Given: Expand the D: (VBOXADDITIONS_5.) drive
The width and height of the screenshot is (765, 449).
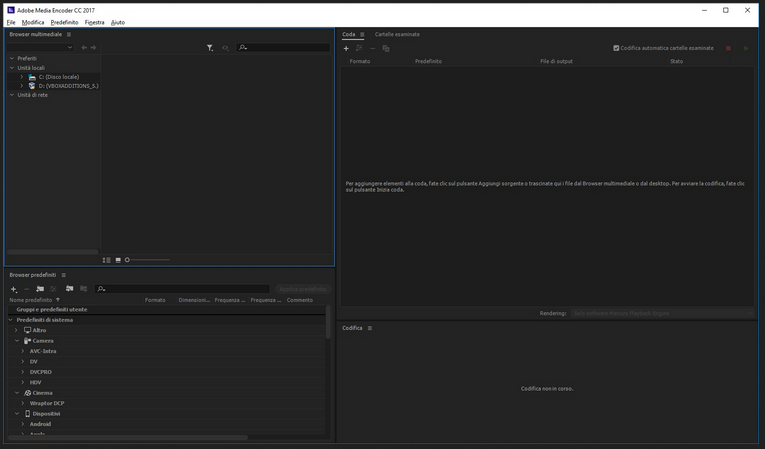Looking at the screenshot, I should pos(21,86).
